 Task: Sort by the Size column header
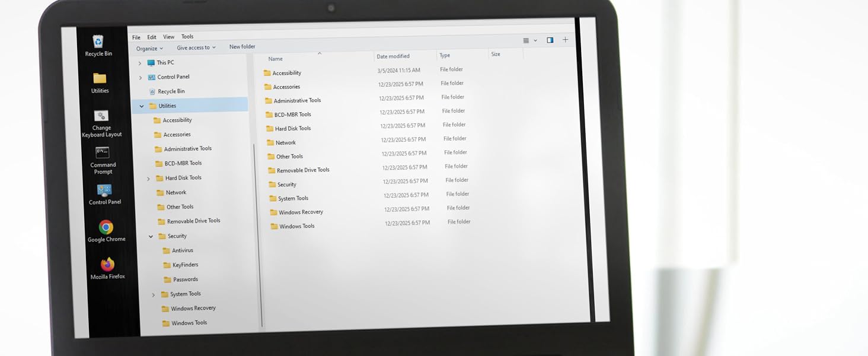pos(496,54)
